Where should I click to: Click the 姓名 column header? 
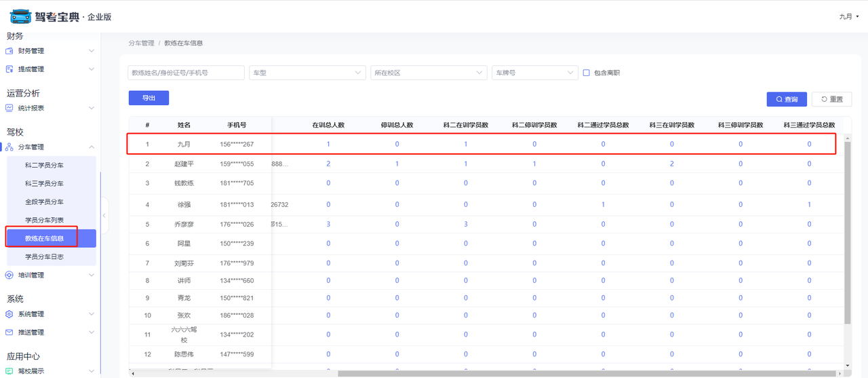coord(184,125)
